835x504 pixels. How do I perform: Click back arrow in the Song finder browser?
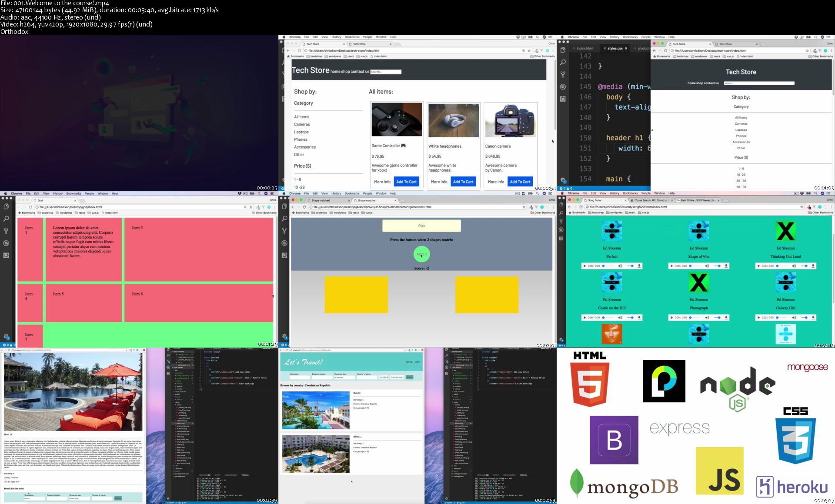(569, 207)
